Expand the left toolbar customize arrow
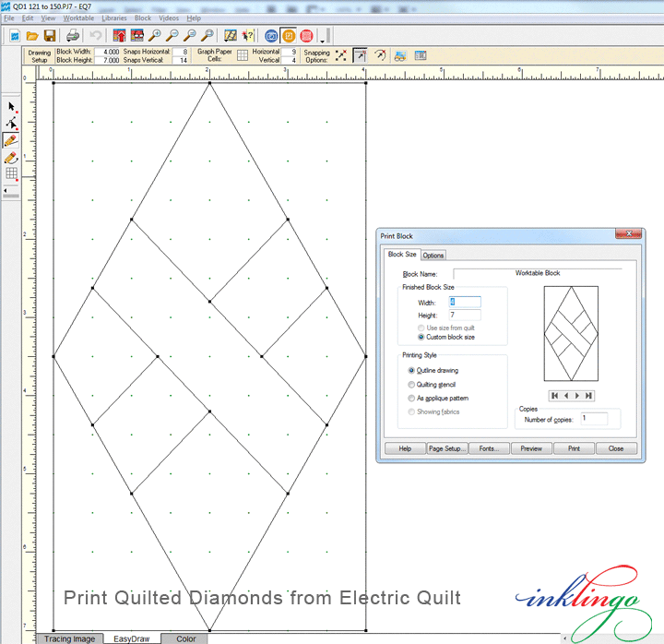 coord(6,191)
